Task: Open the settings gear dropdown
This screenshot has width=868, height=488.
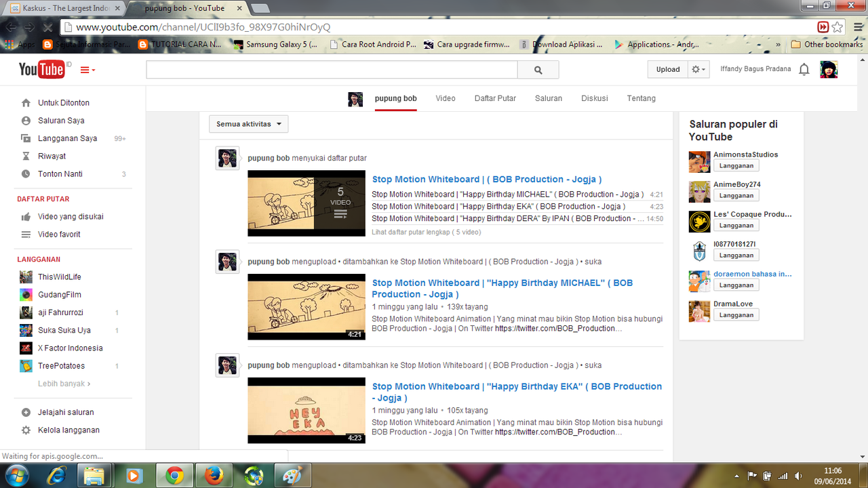Action: coord(698,69)
